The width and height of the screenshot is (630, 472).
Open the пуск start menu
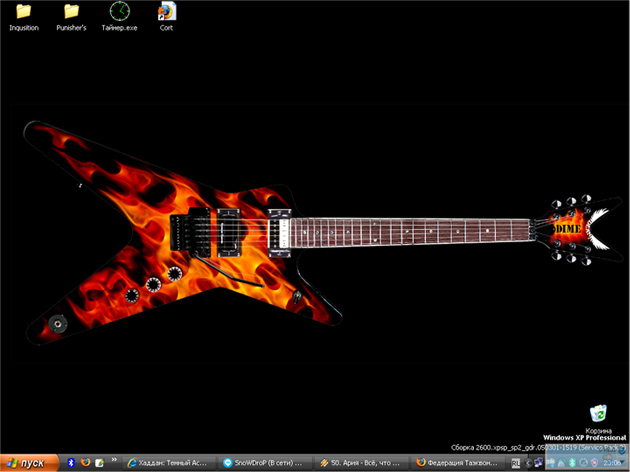point(29,463)
